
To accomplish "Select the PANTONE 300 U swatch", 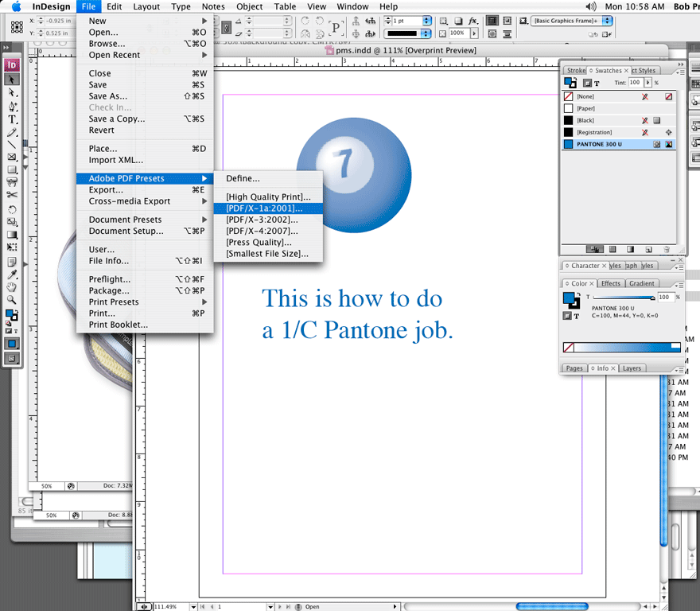I will point(599,145).
